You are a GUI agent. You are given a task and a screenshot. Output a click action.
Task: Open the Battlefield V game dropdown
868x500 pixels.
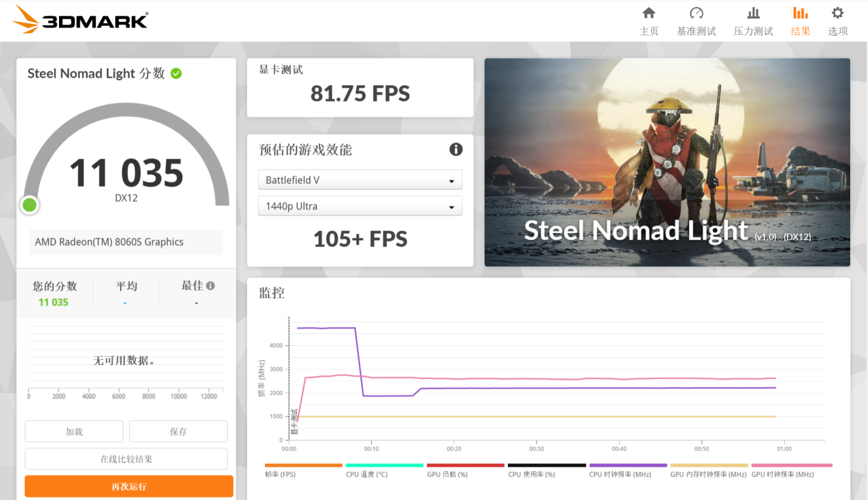(x=360, y=180)
